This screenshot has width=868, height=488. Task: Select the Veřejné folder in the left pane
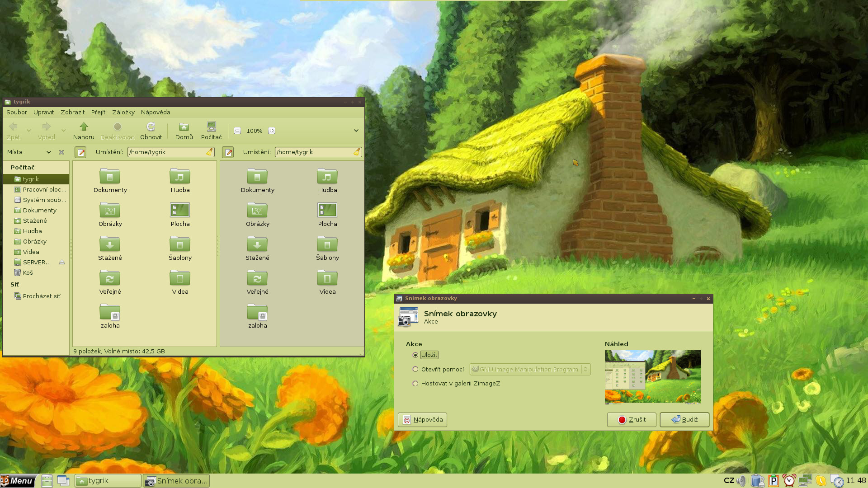click(110, 282)
